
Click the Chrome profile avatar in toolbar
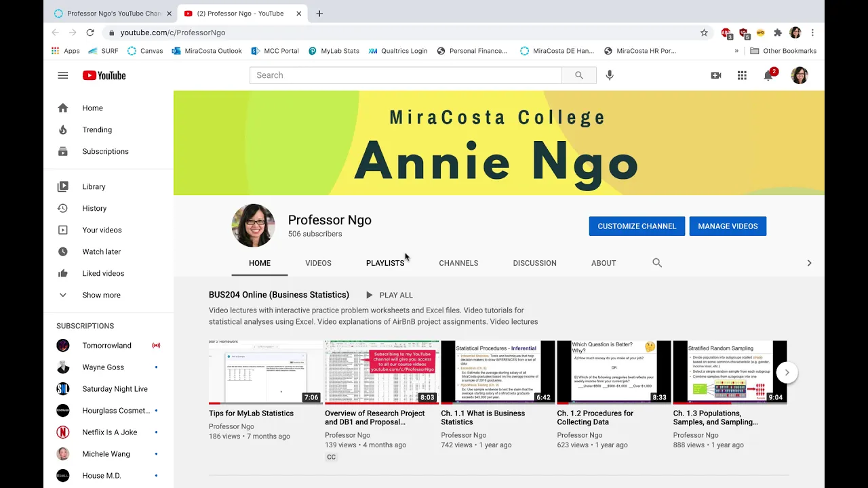pyautogui.click(x=795, y=33)
